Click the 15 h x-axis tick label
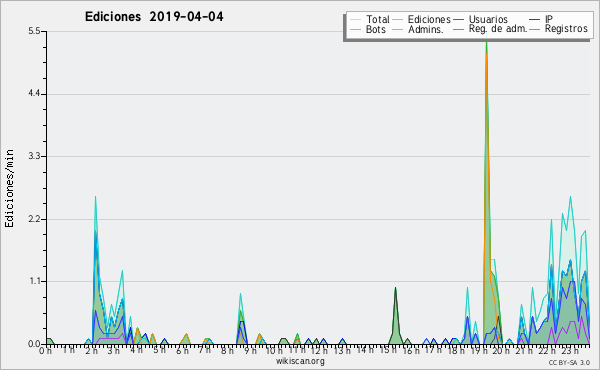Screen dimensions: 600x370 (388, 350)
